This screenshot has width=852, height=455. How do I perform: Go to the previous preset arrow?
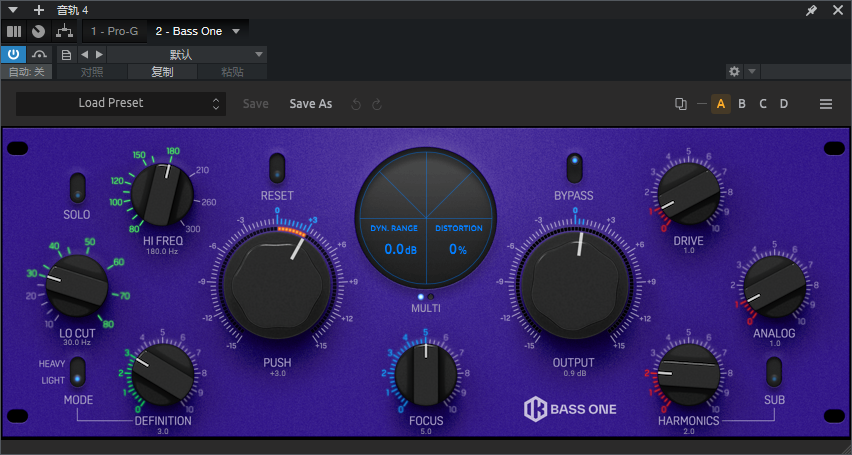84,54
